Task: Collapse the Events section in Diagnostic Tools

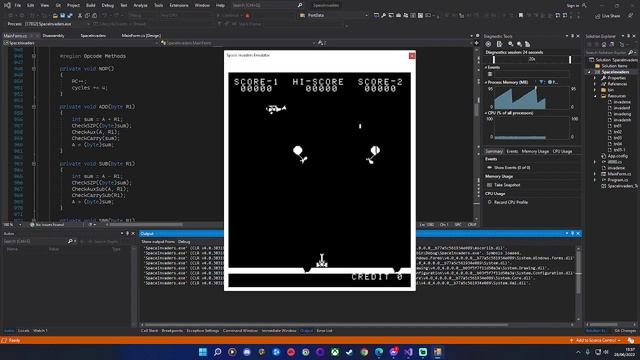Action: [486, 67]
